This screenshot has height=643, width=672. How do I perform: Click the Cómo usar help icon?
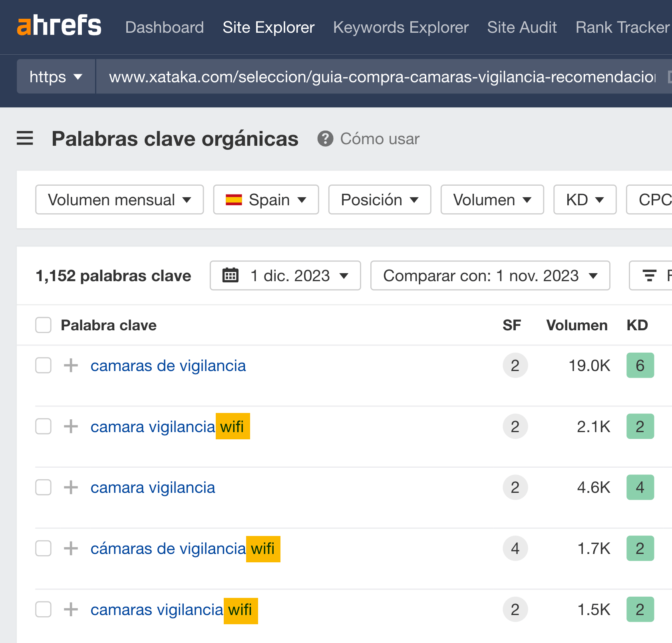click(x=326, y=139)
